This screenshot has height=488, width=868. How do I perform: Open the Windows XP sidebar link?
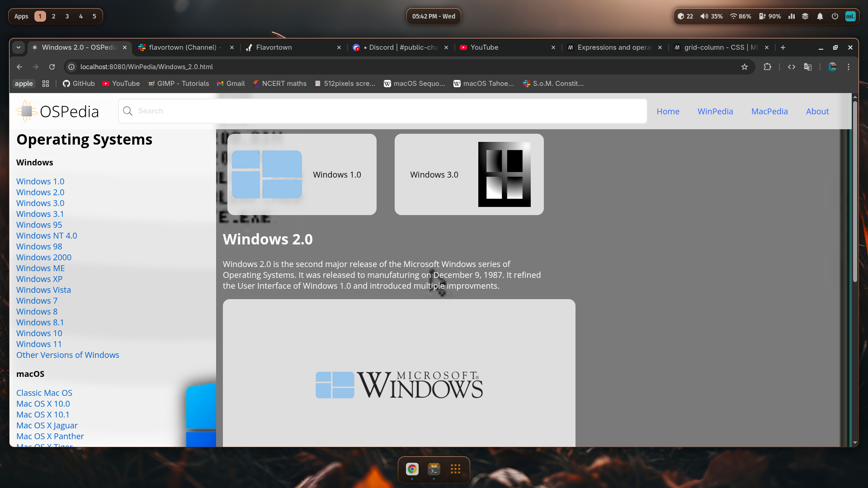[x=39, y=279]
